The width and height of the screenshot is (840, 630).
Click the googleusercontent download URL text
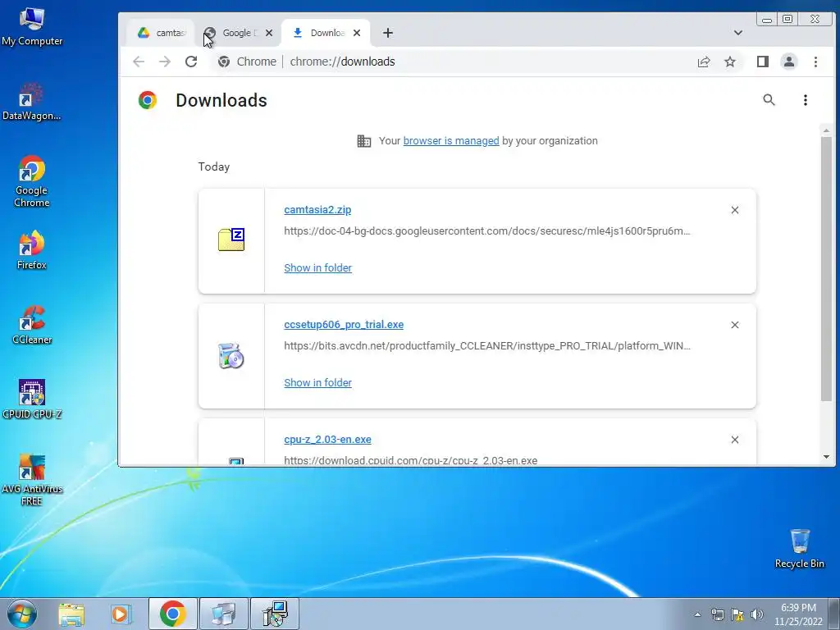(487, 231)
